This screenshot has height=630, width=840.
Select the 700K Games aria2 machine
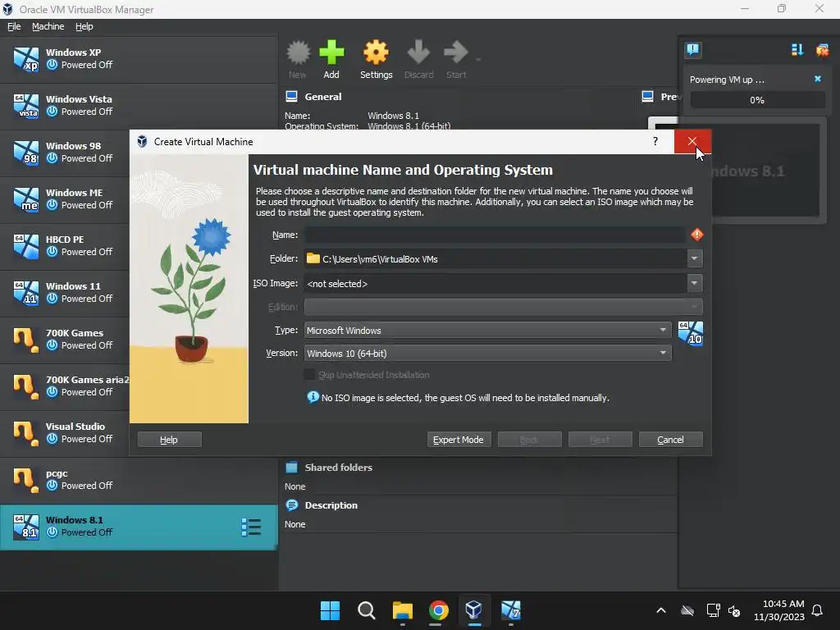tap(64, 386)
